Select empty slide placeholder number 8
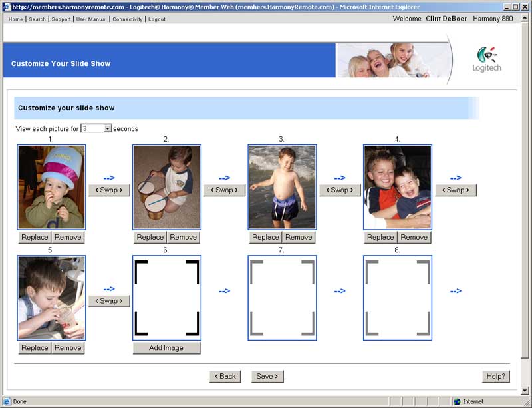The image size is (532, 408). pyautogui.click(x=398, y=298)
